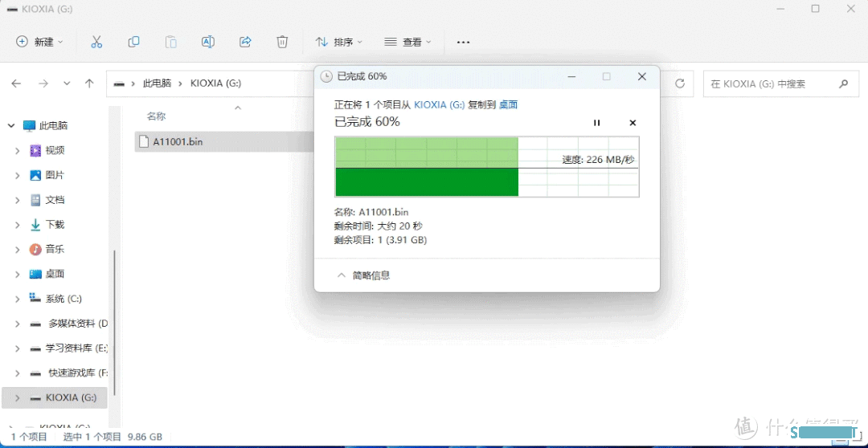This screenshot has height=448, width=868.
Task: Go forward with the right arrow
Action: click(43, 83)
